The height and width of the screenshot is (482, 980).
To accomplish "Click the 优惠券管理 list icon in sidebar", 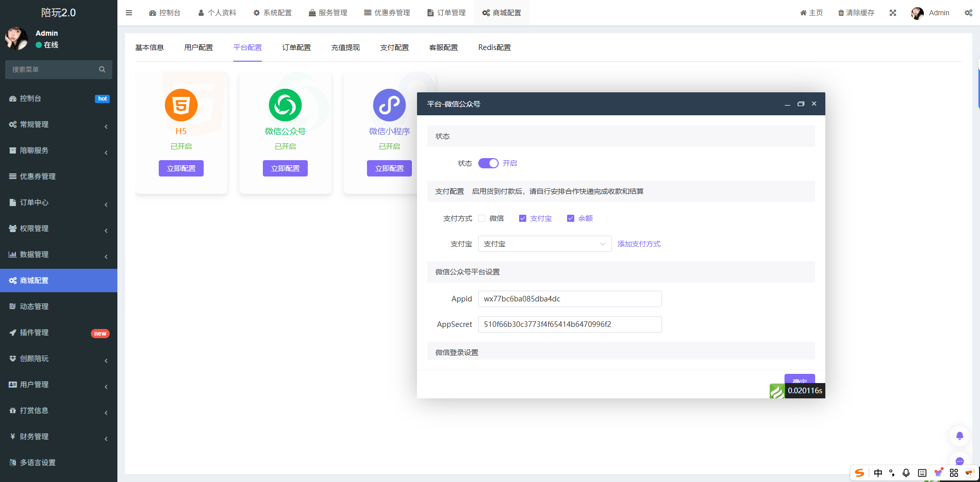I will [13, 176].
